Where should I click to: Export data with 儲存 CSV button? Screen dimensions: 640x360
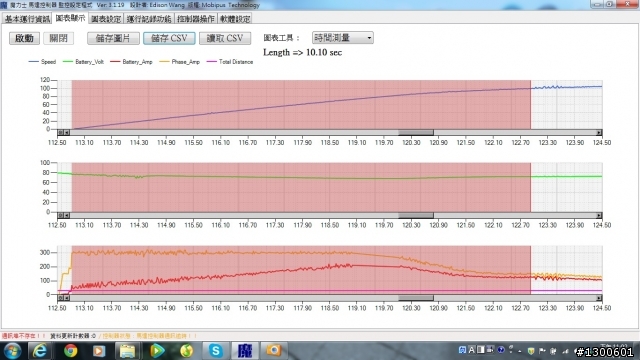tap(169, 38)
